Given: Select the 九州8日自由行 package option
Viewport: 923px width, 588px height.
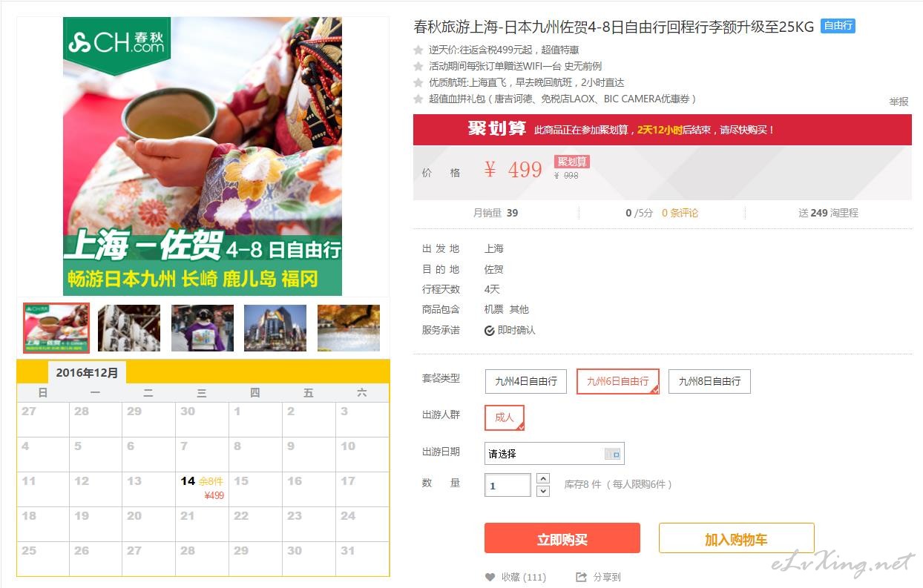Looking at the screenshot, I should click(709, 381).
